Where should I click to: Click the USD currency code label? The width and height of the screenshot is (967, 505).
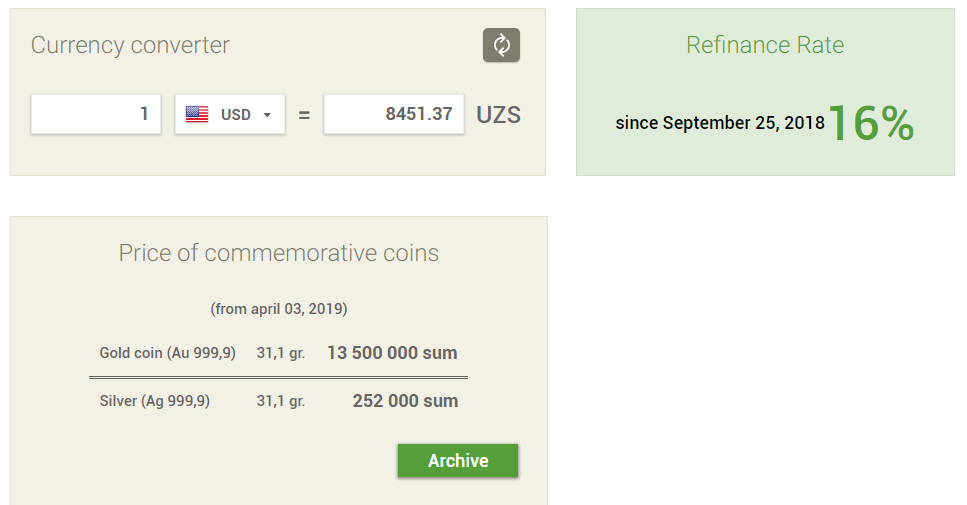click(x=236, y=115)
